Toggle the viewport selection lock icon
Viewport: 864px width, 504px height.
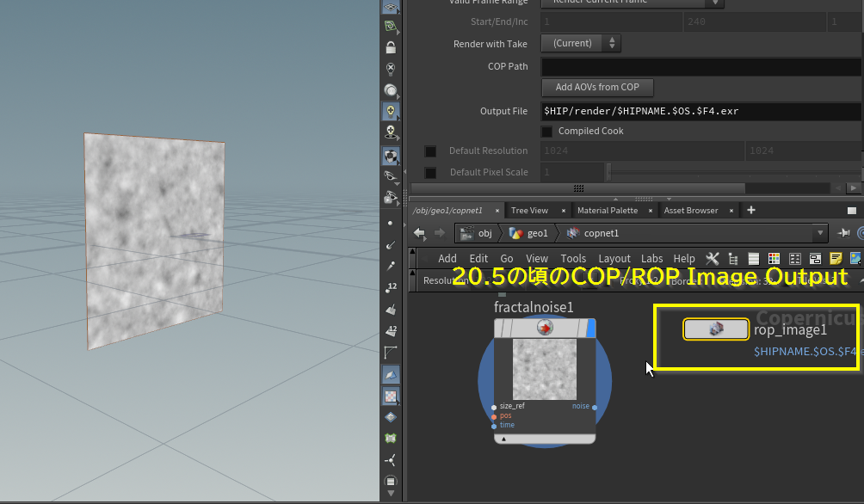click(391, 48)
